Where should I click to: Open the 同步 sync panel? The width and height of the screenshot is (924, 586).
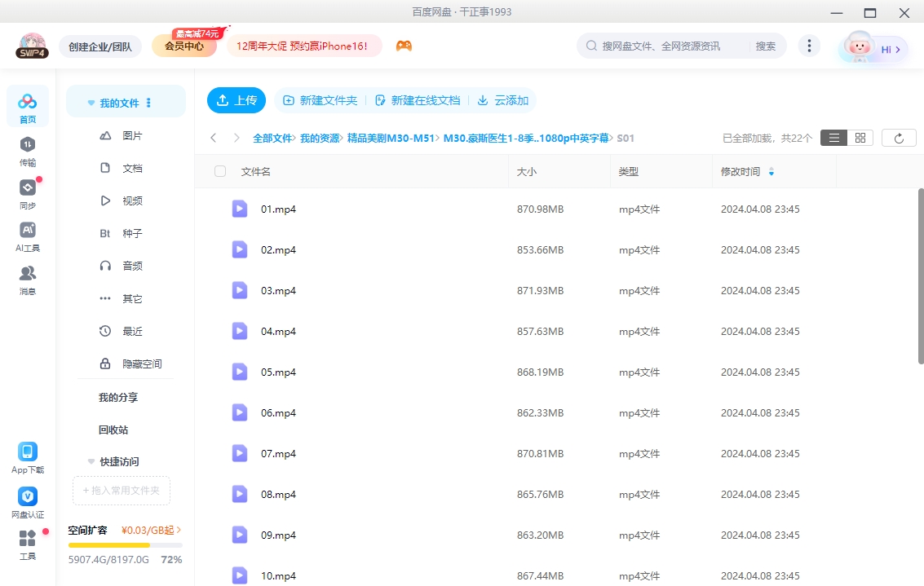tap(27, 196)
